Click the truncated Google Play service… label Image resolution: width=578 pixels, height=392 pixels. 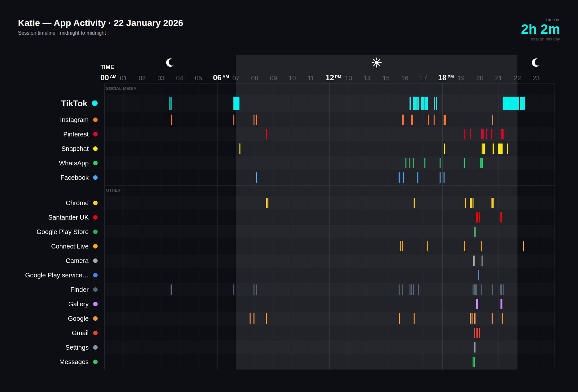[57, 275]
